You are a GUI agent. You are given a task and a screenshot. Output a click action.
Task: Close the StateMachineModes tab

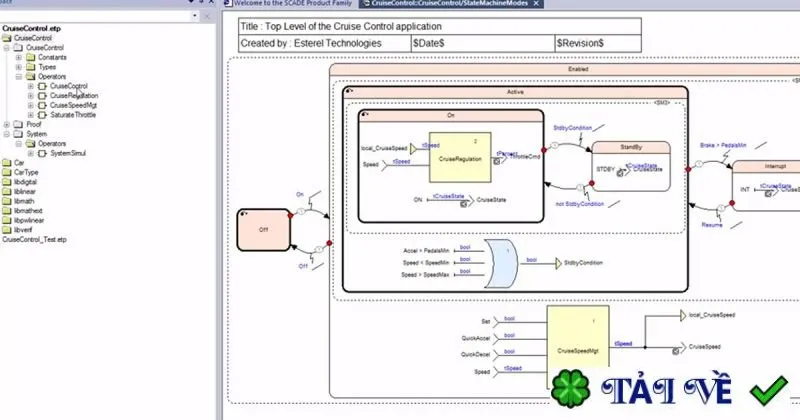tap(536, 4)
